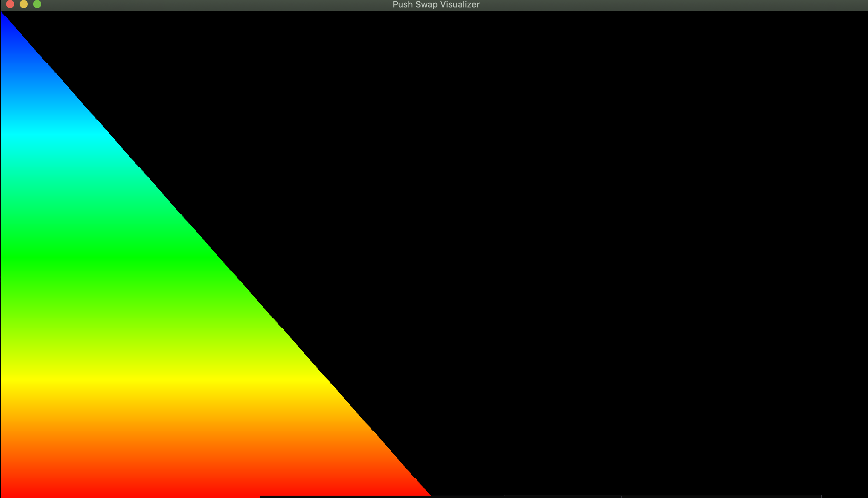Viewport: 868px width, 498px height.
Task: Click the yellow minimize window button
Action: click(x=24, y=4)
